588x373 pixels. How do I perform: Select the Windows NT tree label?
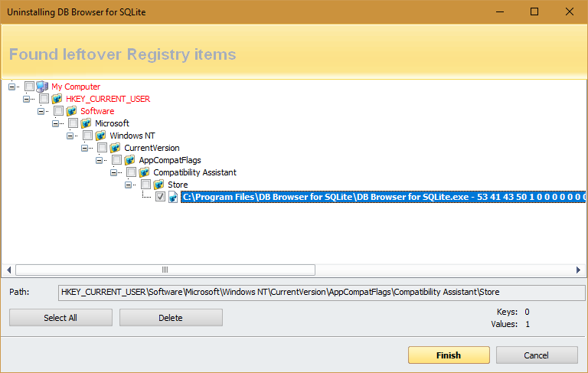[132, 136]
